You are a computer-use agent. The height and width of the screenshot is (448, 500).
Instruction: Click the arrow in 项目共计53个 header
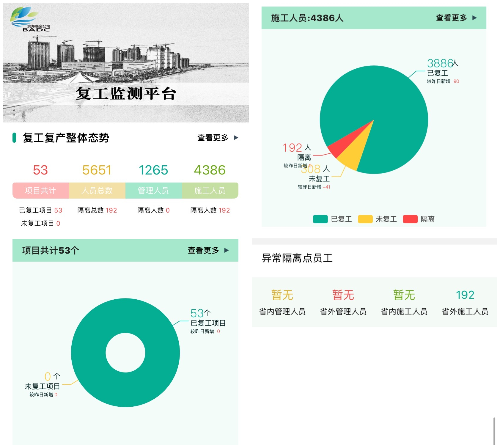[227, 250]
